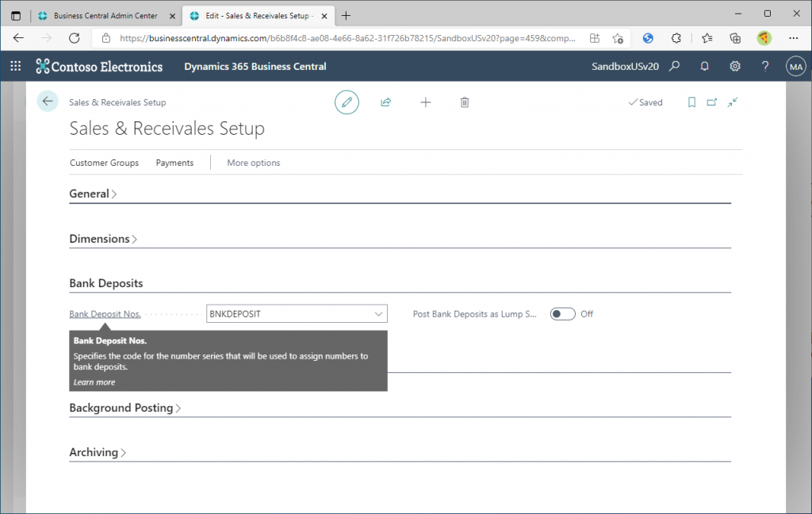Click the bookmark icon on the page
Image resolution: width=812 pixels, height=514 pixels.
(691, 102)
